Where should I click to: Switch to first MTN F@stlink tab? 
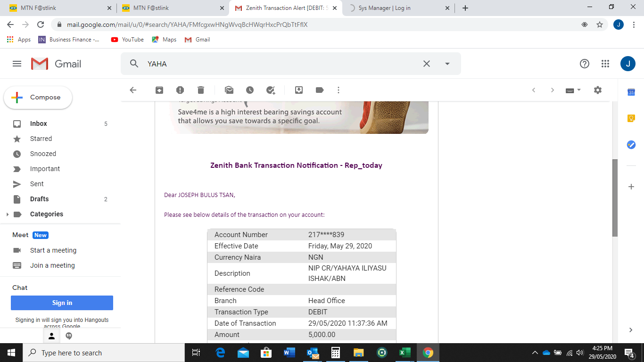[x=60, y=8]
